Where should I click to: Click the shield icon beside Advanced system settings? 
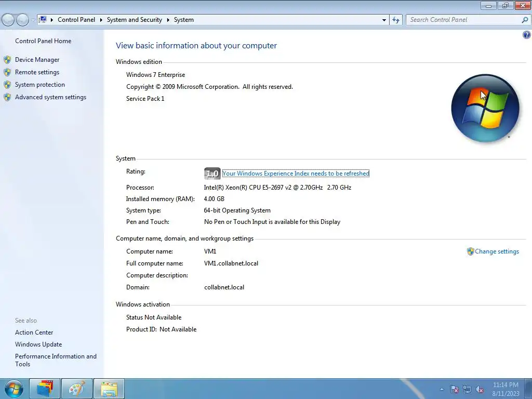pyautogui.click(x=7, y=97)
